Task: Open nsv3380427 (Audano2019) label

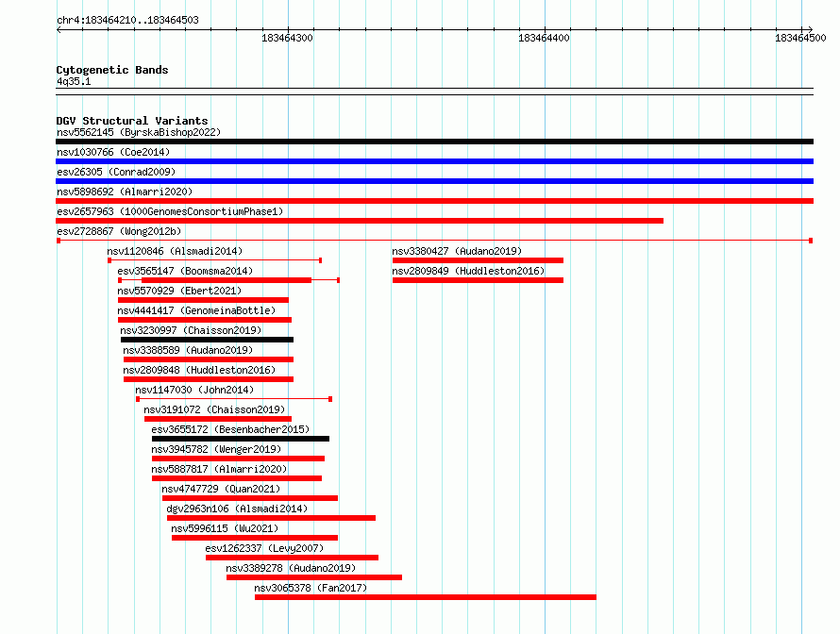Action: coord(457,251)
